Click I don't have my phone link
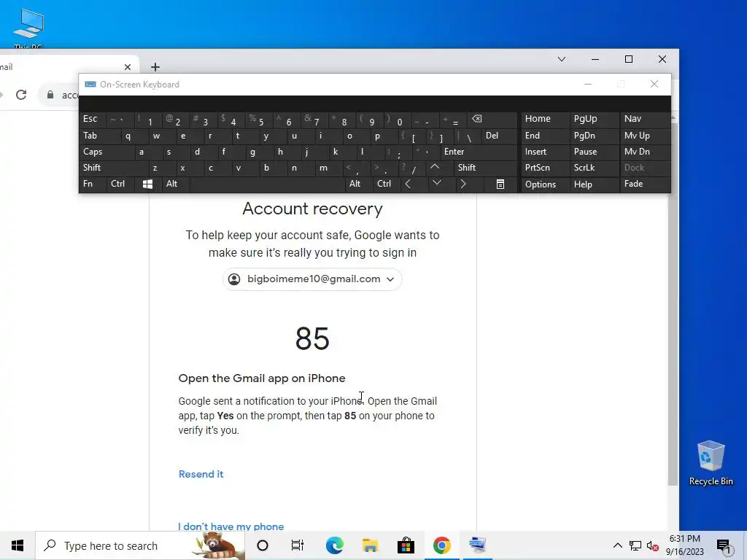747x560 pixels. [x=231, y=526]
